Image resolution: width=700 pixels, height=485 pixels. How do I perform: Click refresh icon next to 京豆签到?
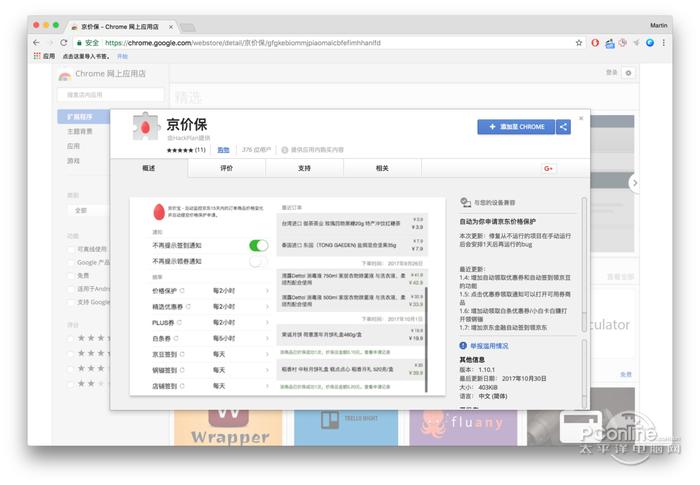point(182,354)
